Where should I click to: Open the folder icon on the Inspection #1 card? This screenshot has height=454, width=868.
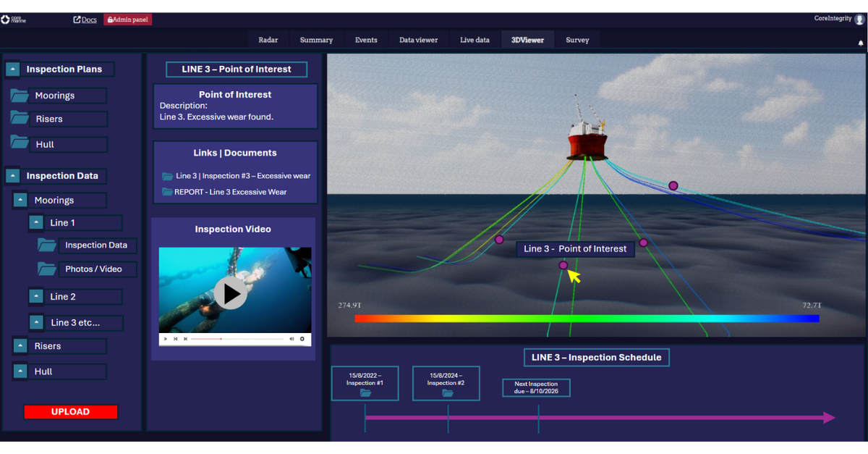[365, 393]
